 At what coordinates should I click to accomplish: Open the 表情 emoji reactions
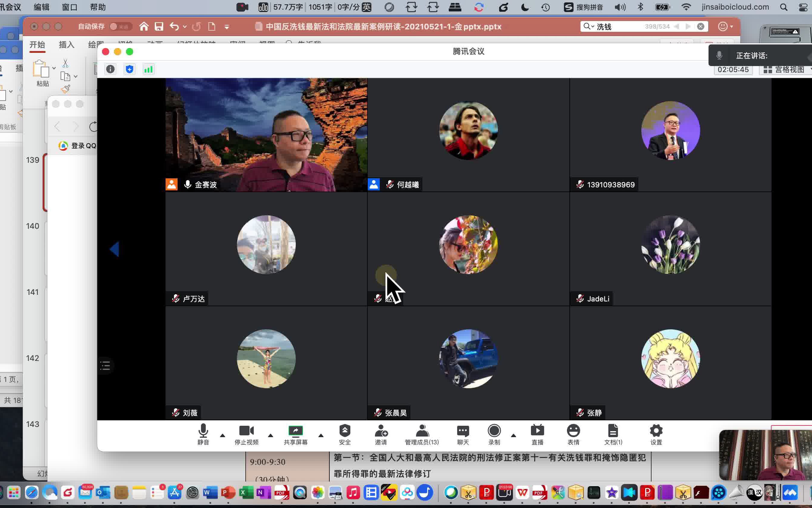pyautogui.click(x=573, y=434)
